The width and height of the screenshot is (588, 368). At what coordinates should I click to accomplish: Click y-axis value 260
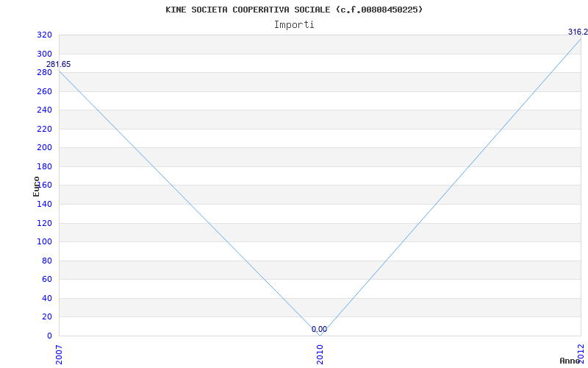[44, 91]
